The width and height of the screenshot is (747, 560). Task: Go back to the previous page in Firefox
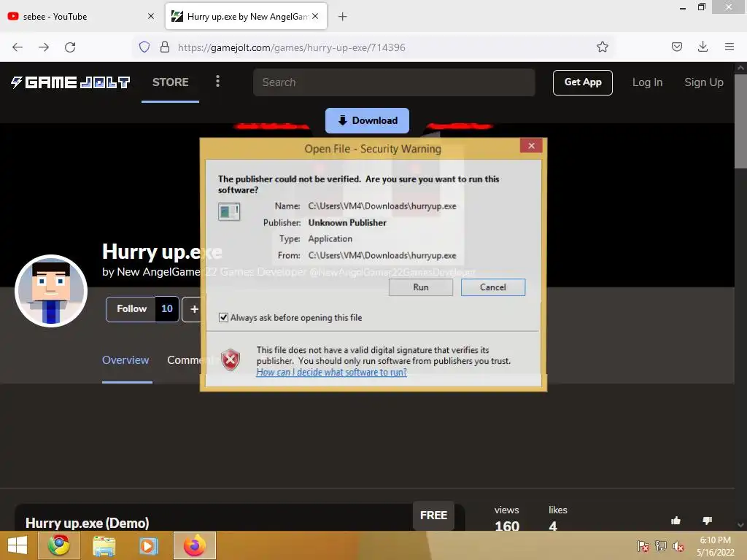coord(18,47)
